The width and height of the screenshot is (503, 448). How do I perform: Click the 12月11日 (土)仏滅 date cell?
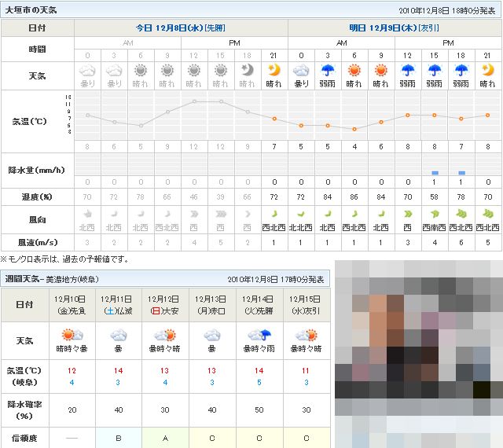pos(119,305)
